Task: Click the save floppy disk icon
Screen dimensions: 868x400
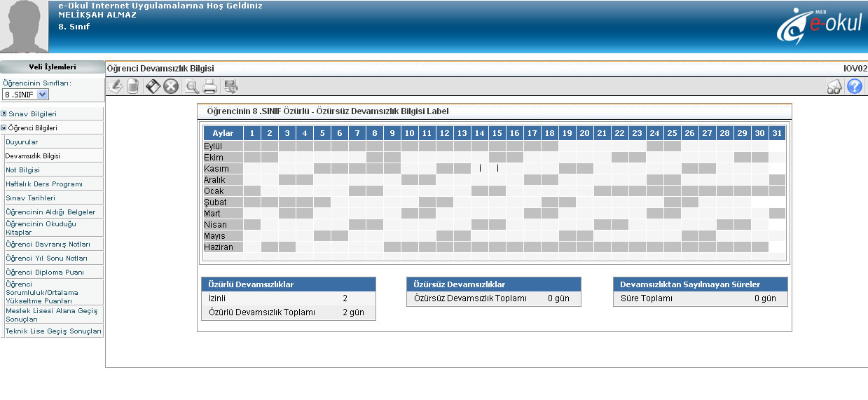Action: tap(153, 86)
